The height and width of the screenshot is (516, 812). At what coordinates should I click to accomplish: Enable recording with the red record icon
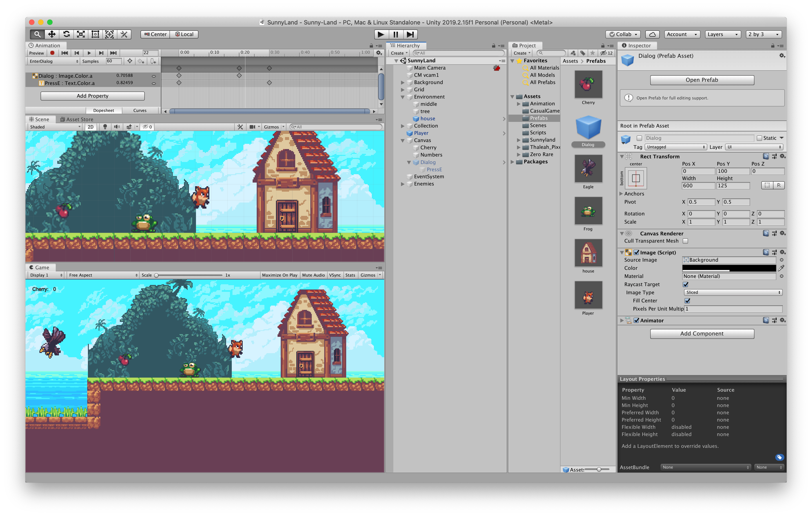[x=52, y=53]
